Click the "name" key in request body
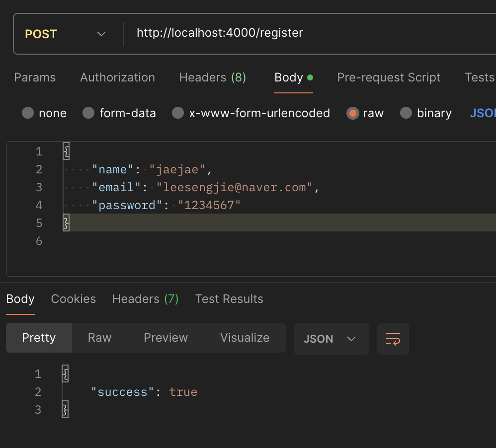 [x=113, y=169]
